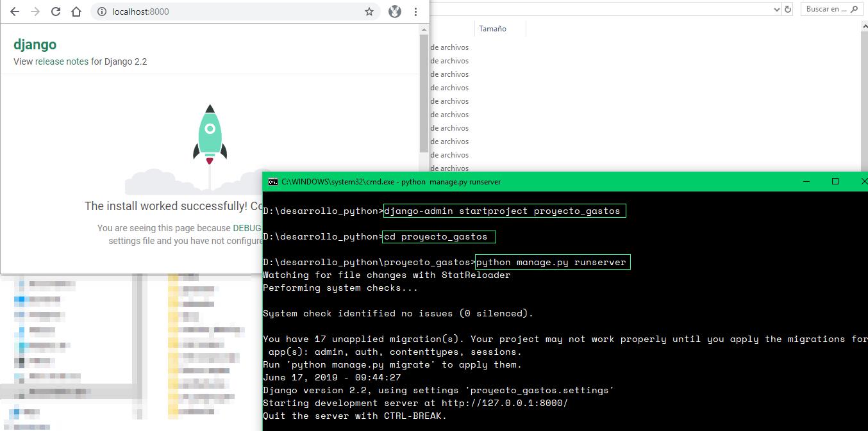Click the Django rocket illustration
The width and height of the screenshot is (868, 431).
pyautogui.click(x=210, y=135)
